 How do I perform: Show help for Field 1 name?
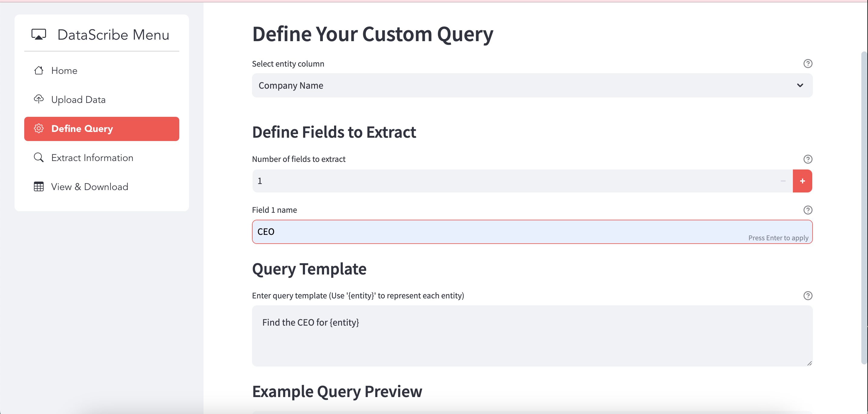point(808,210)
